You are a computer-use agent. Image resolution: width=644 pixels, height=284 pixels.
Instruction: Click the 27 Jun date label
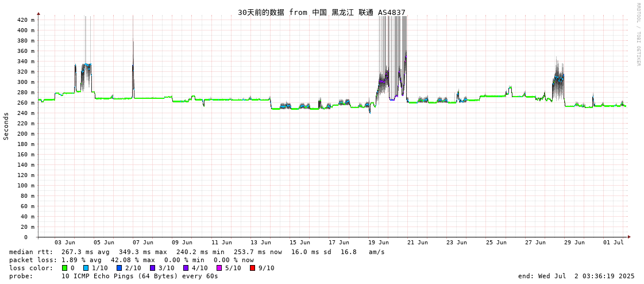(535, 243)
